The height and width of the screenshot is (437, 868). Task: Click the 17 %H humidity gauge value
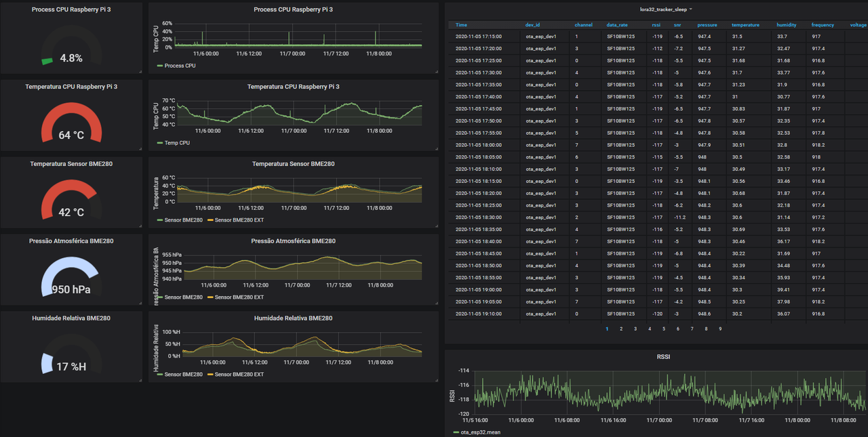tap(71, 367)
